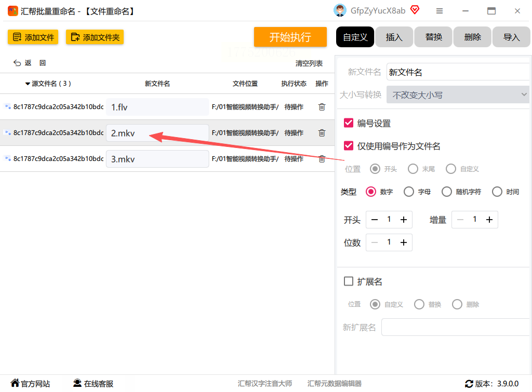
Task: Open the 删除 tab
Action: [x=472, y=37]
